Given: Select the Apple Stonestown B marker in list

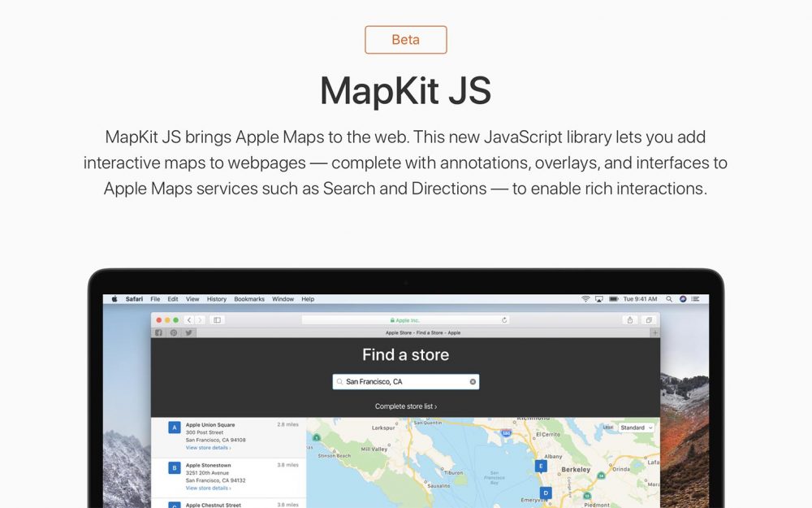Looking at the screenshot, I should pos(175,467).
